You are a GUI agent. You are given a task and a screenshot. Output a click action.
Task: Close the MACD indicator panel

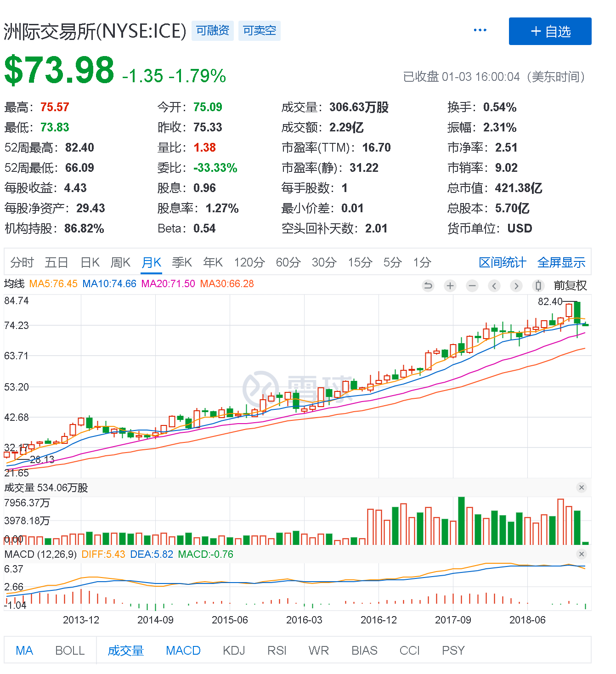tap(582, 554)
